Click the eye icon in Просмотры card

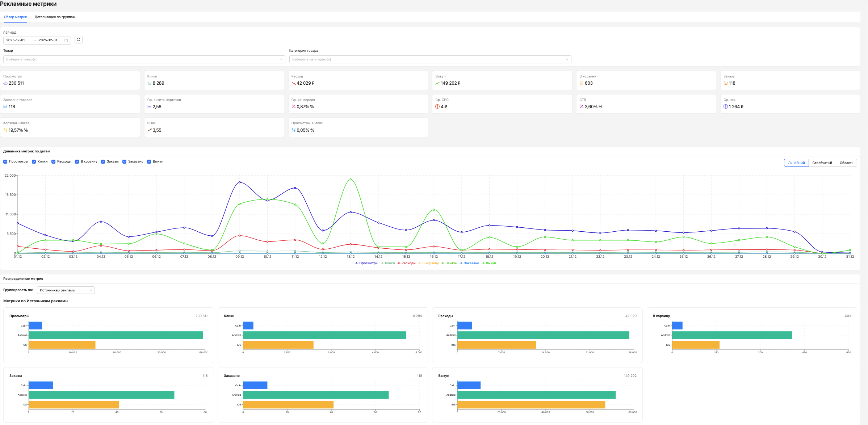5,83
